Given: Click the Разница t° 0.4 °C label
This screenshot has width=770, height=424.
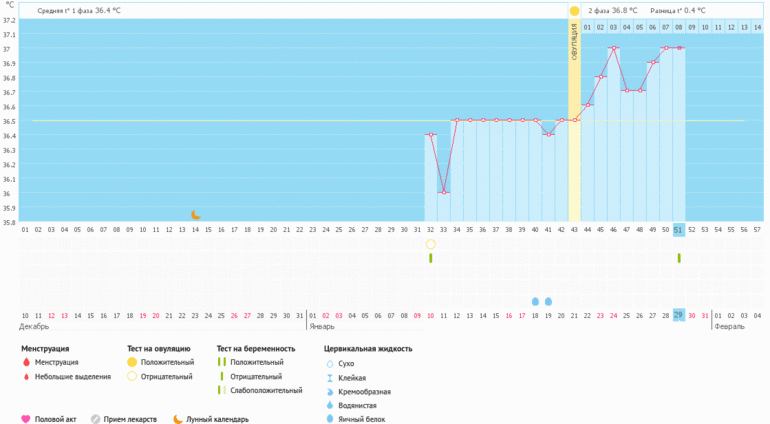Looking at the screenshot, I should click(x=685, y=10).
